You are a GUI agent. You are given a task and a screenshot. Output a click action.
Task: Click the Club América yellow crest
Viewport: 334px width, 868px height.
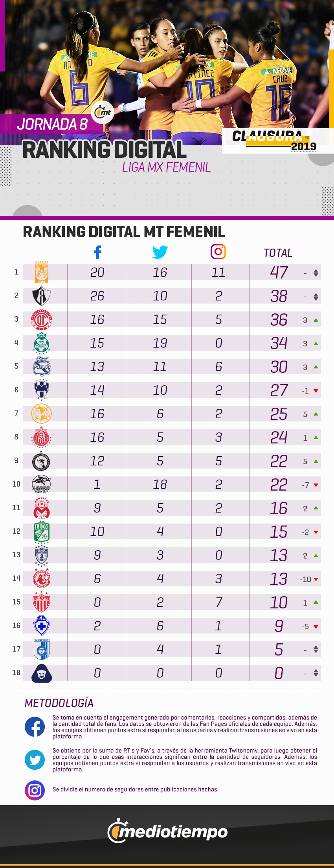click(x=42, y=414)
